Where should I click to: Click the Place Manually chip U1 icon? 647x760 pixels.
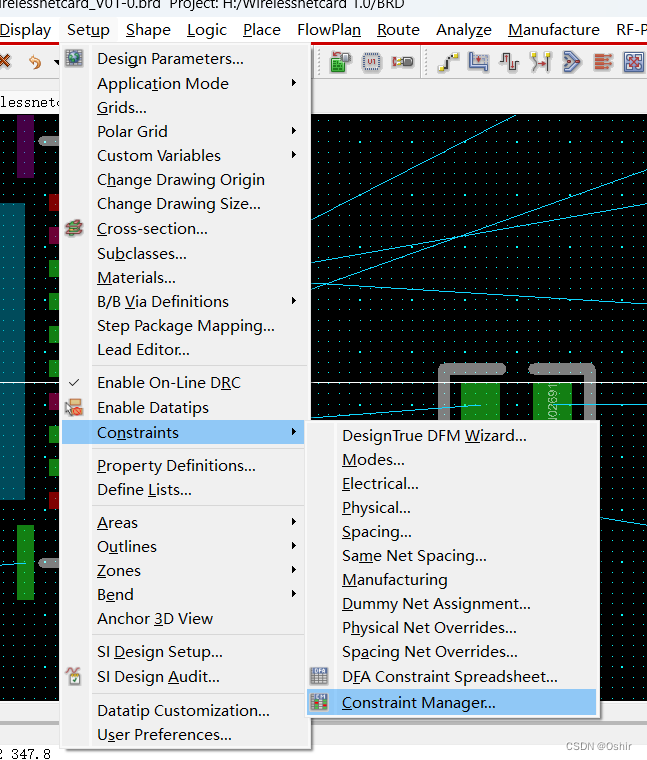pos(371,62)
